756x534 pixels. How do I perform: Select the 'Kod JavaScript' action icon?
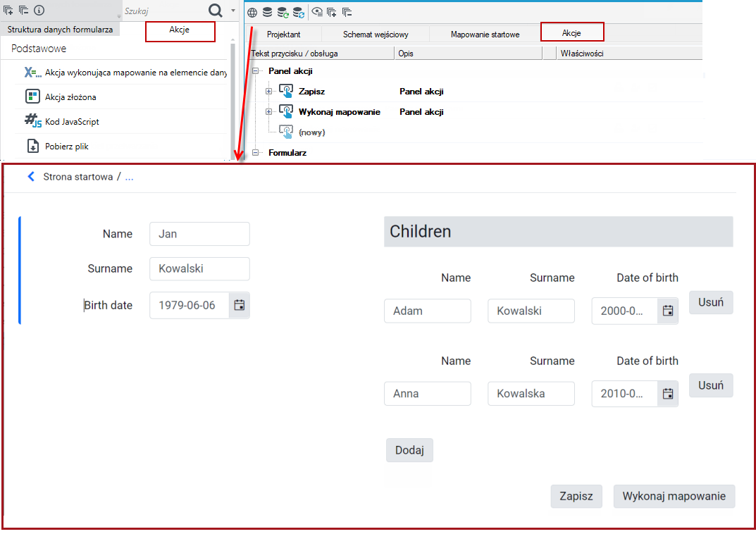pos(33,120)
